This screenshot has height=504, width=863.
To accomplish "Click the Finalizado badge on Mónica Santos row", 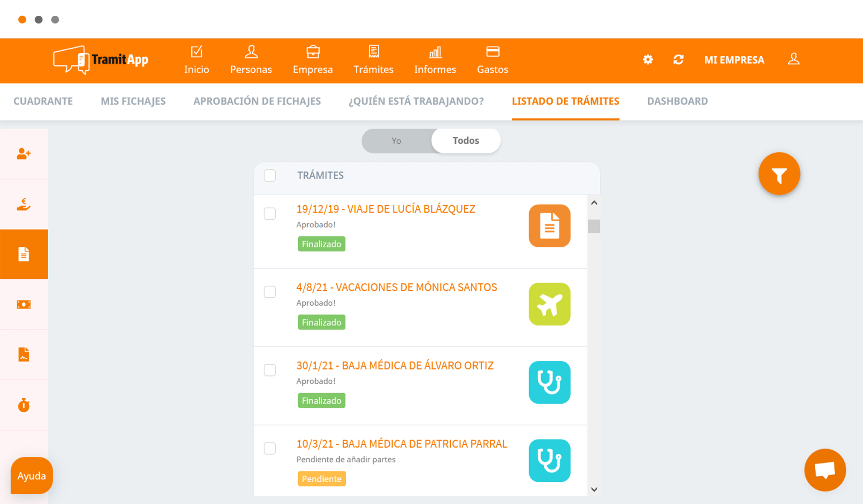I will coord(321,322).
